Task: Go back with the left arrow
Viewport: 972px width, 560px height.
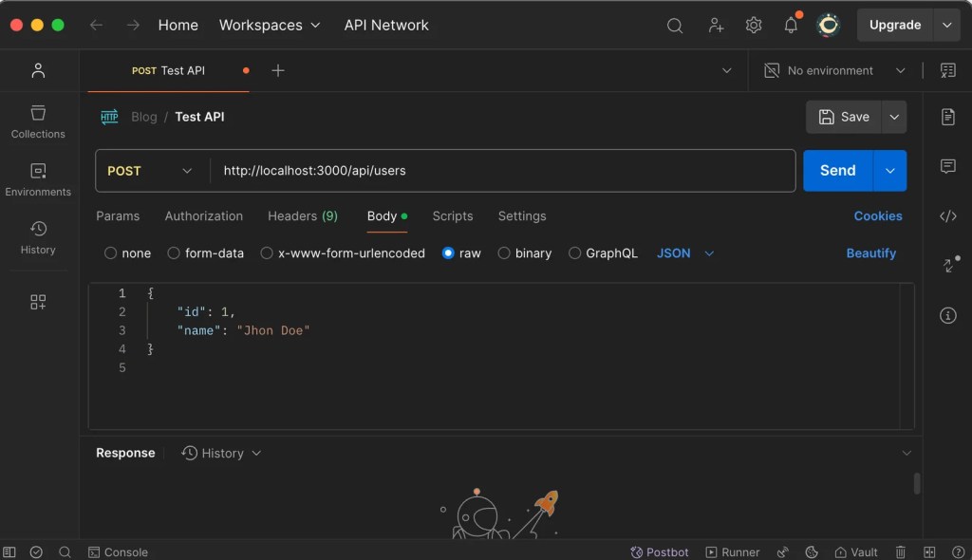Action: click(96, 26)
